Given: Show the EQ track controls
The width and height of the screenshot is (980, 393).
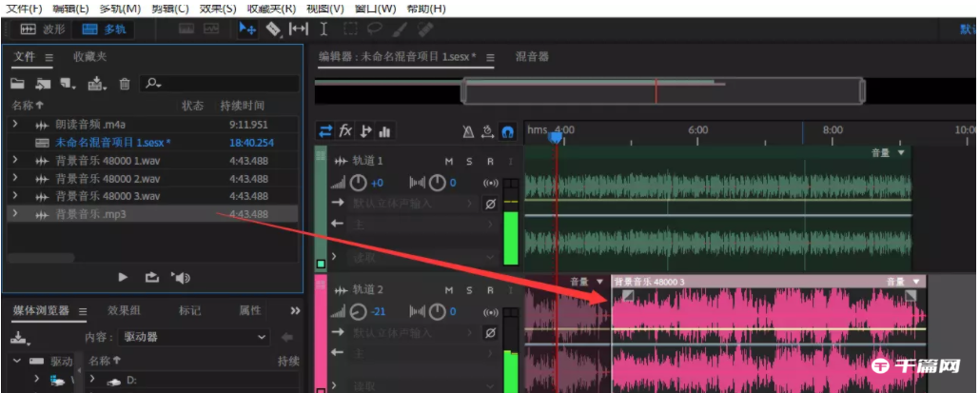Looking at the screenshot, I should pyautogui.click(x=384, y=131).
